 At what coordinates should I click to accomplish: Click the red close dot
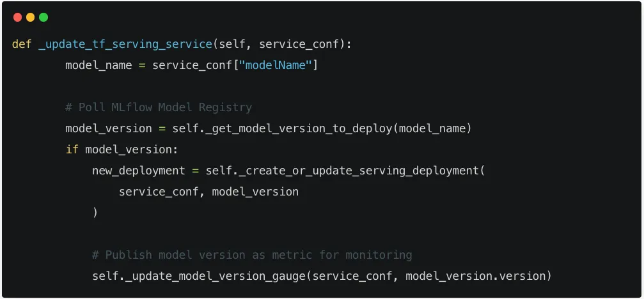(x=18, y=17)
